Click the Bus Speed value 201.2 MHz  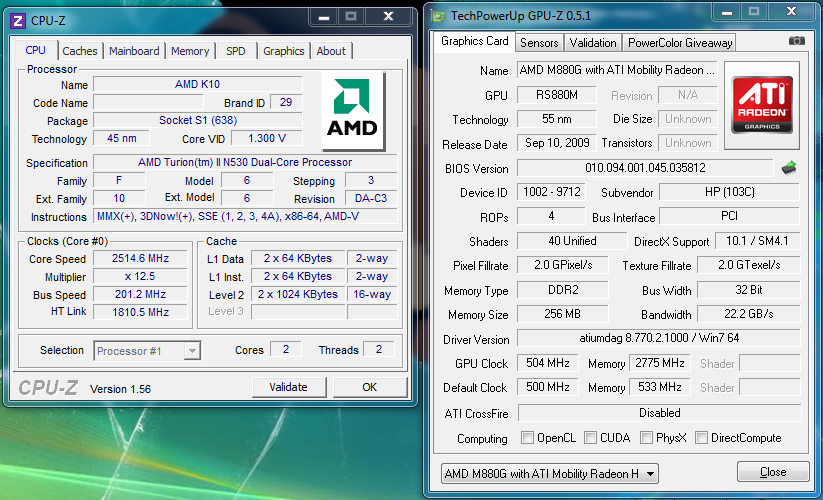(x=140, y=294)
